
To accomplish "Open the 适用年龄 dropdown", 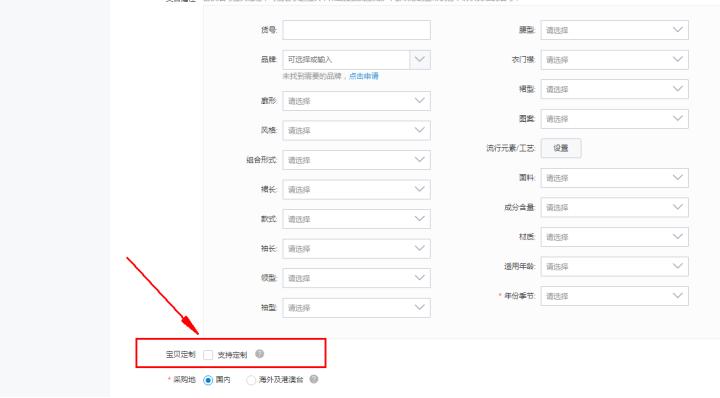I will click(x=614, y=266).
